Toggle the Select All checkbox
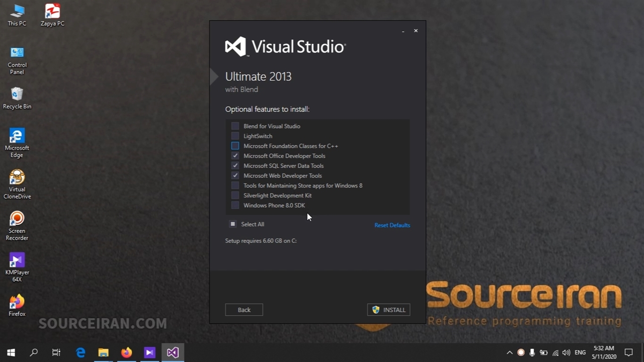The image size is (644, 362). [x=233, y=224]
